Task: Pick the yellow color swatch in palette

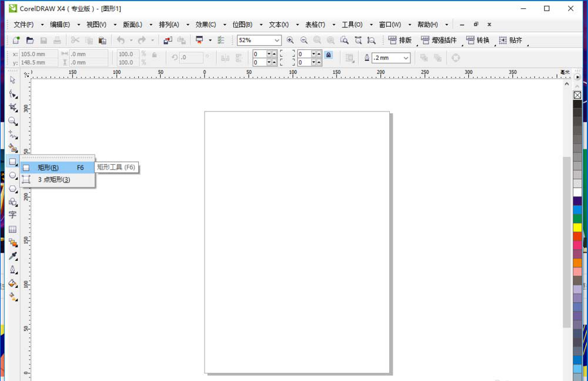Action: [577, 227]
